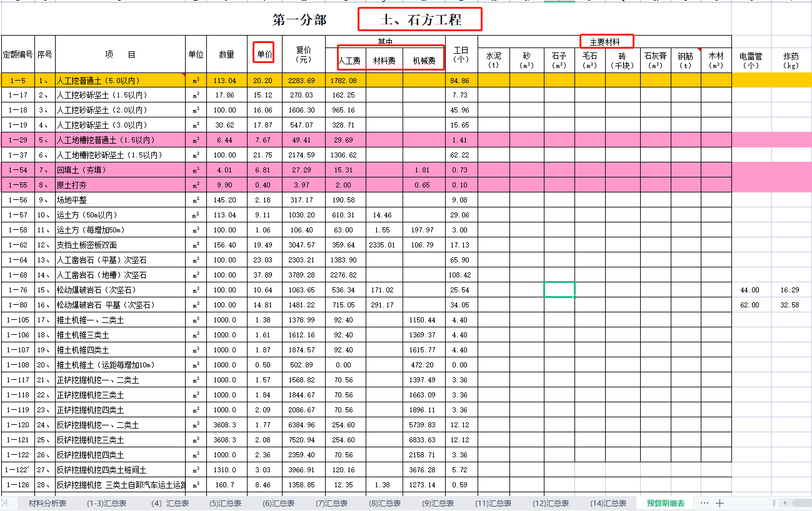Click the 复价 value 7520.94

click(304, 440)
